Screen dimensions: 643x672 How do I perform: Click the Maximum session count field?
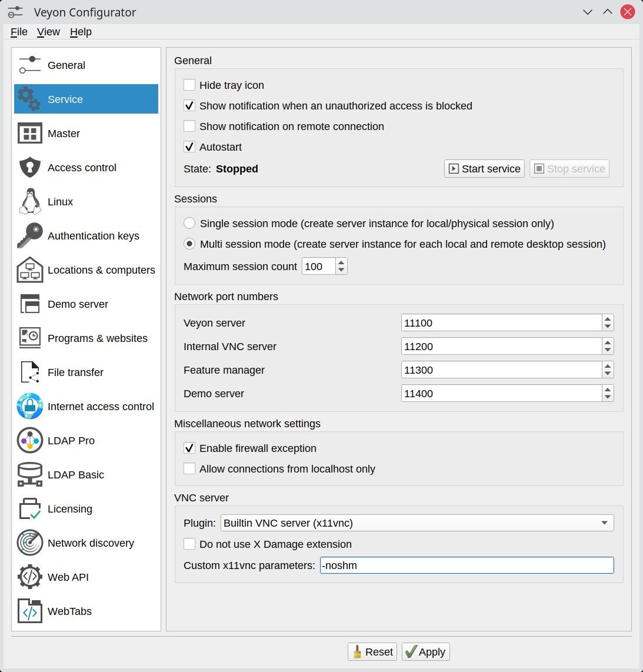318,266
